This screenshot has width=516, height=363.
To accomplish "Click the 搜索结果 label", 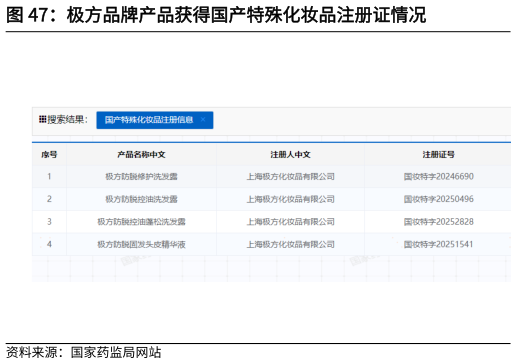I will pos(67,119).
